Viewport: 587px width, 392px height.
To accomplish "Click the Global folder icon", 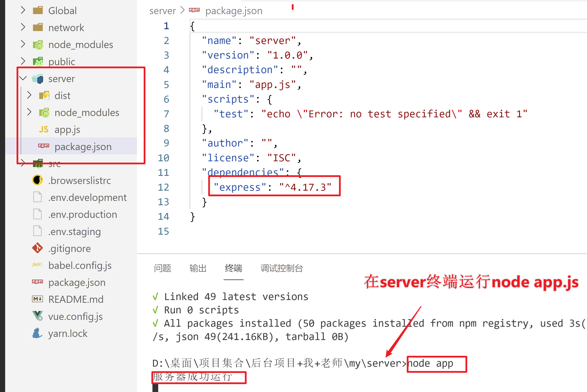I will [x=38, y=11].
